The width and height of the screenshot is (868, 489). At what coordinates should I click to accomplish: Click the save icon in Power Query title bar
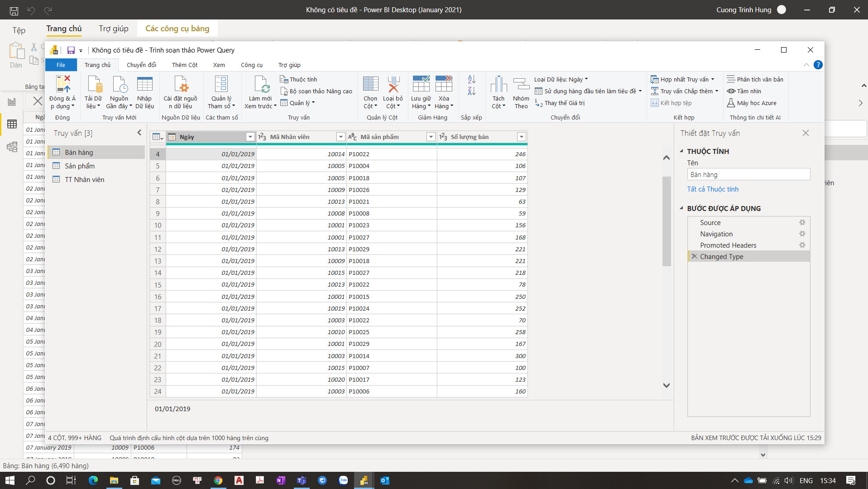(x=71, y=50)
